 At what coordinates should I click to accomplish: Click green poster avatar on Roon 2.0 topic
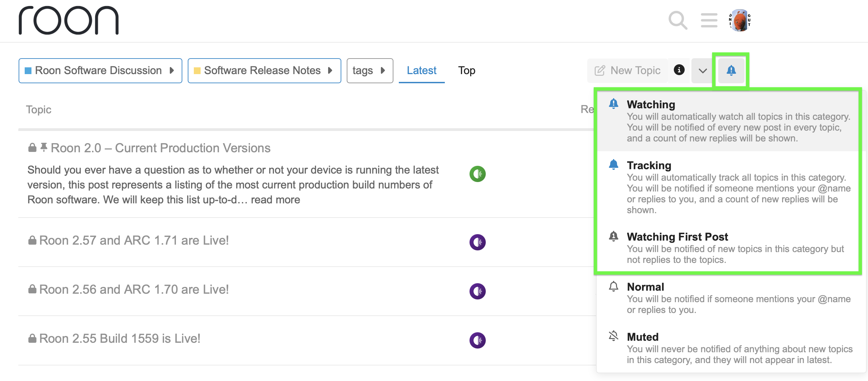coord(477,174)
